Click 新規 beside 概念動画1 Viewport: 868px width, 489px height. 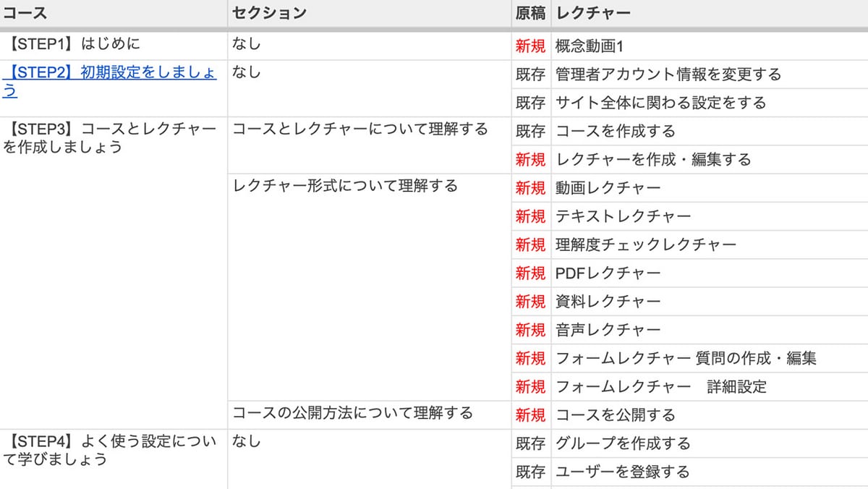530,46
